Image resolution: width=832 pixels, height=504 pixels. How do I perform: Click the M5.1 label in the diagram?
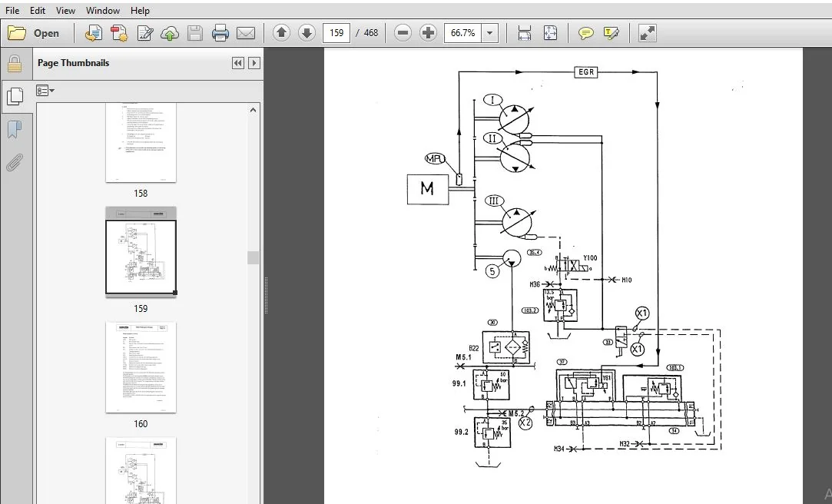pyautogui.click(x=463, y=357)
